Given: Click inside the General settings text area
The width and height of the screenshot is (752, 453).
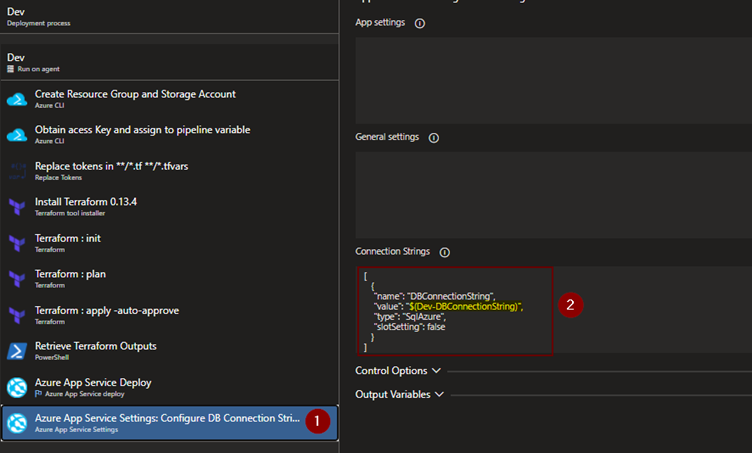Looking at the screenshot, I should point(553,195).
